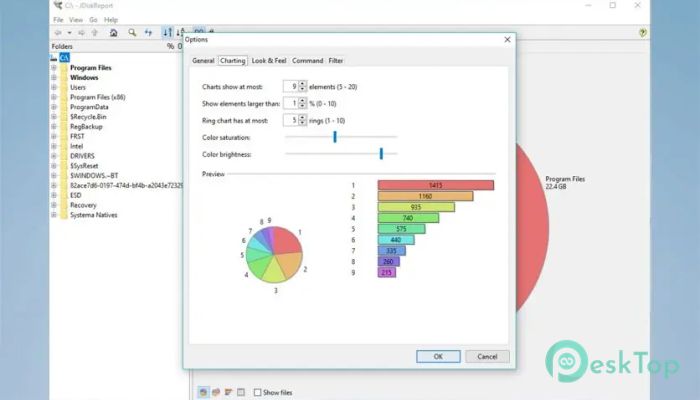The image size is (700, 400).
Task: Switch to the General tab
Action: tap(203, 61)
